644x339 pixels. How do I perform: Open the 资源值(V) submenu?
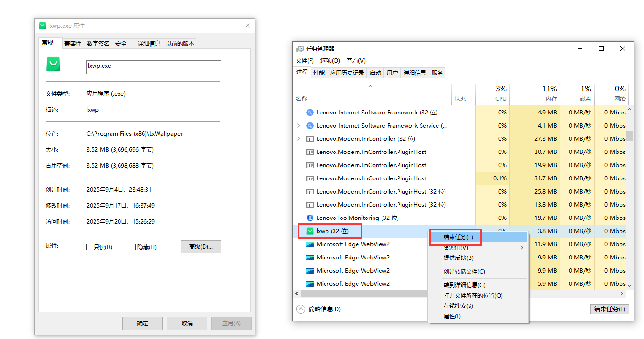pyautogui.click(x=478, y=248)
